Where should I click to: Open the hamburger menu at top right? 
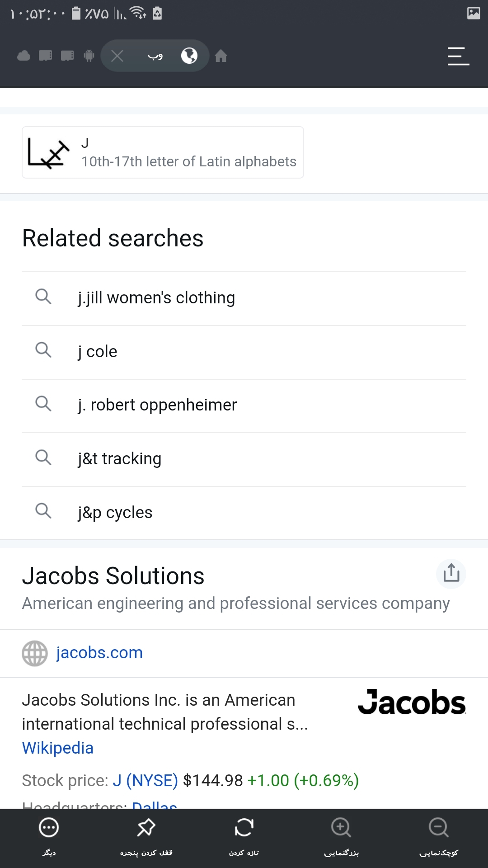click(x=458, y=56)
